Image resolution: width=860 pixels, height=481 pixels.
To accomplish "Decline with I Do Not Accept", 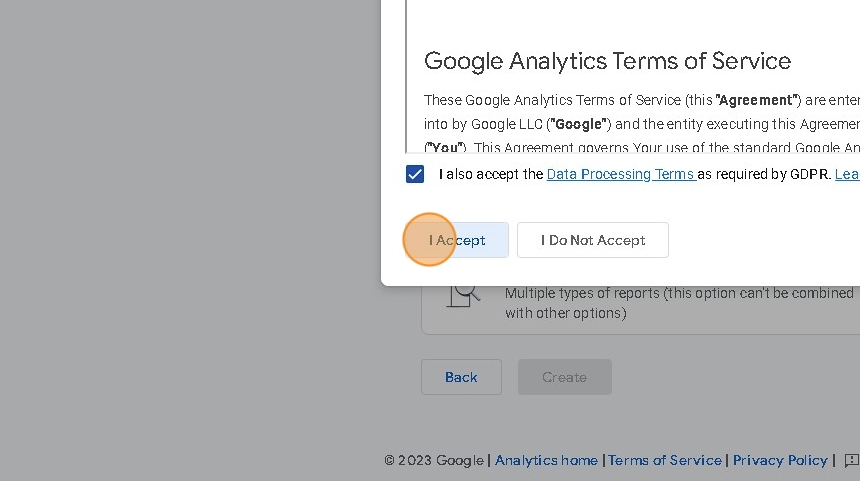I will pos(593,240).
